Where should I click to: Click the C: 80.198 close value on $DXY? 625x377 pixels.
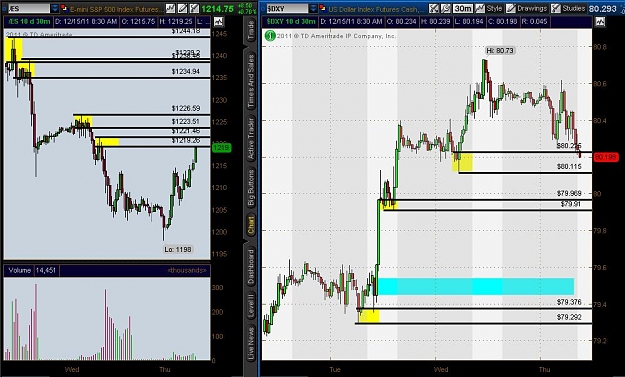(x=504, y=22)
